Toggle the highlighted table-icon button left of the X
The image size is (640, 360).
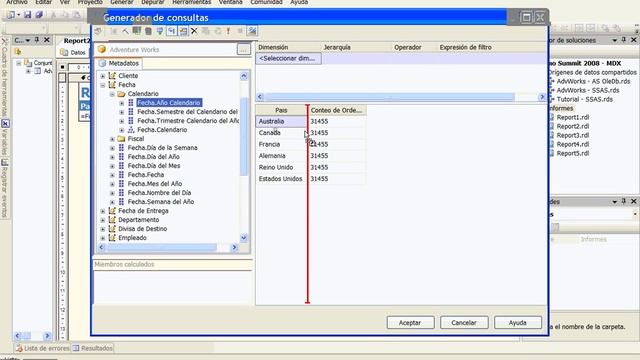(183, 31)
